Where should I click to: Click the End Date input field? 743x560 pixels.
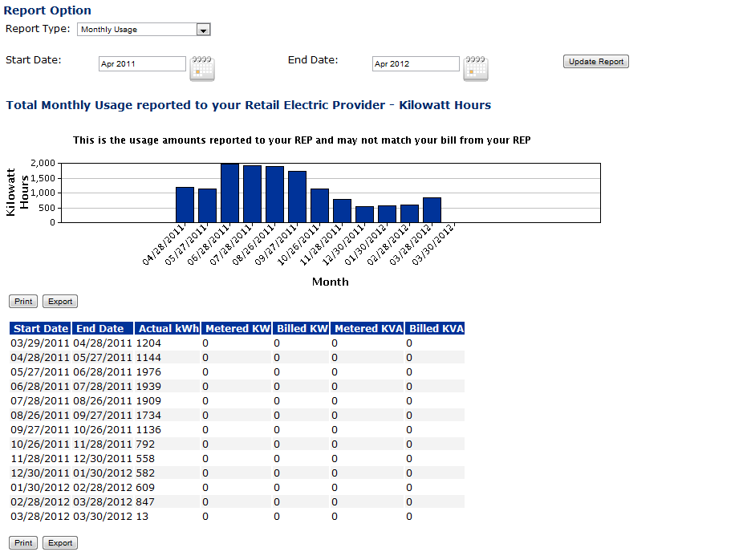click(416, 64)
